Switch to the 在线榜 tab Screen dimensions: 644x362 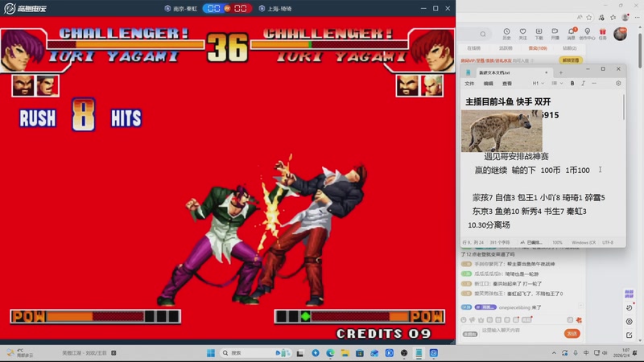coord(473,48)
